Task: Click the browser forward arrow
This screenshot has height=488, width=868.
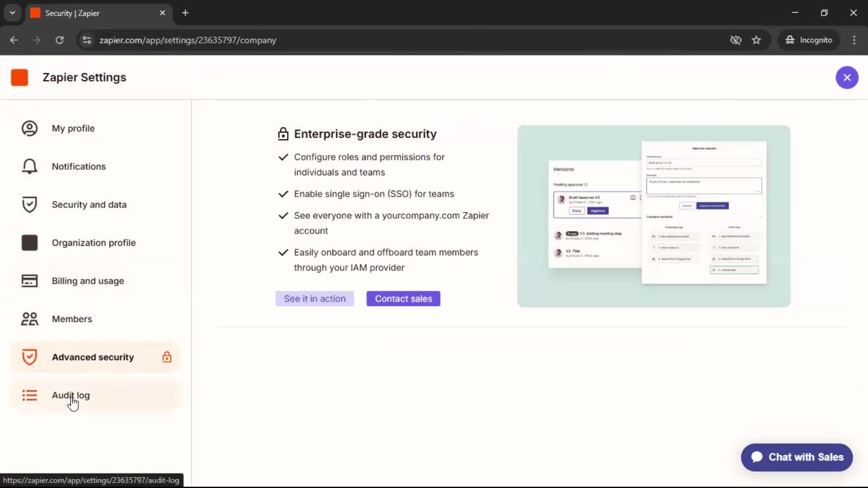Action: coord(37,40)
